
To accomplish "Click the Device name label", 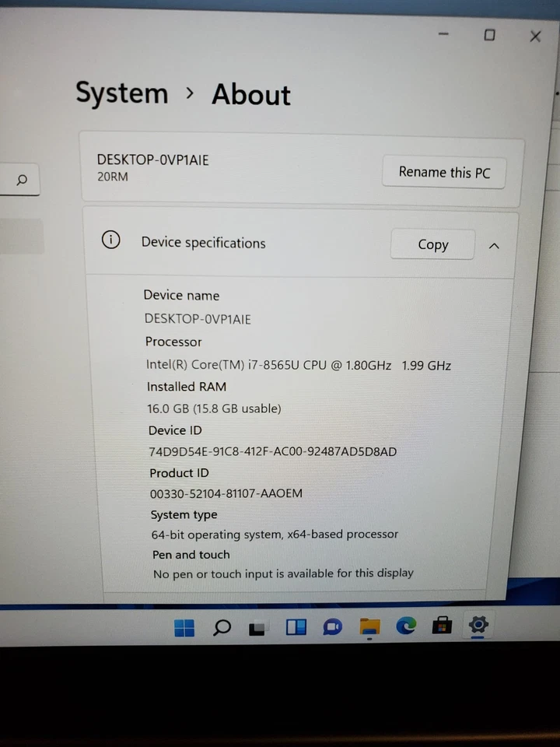I will point(181,296).
